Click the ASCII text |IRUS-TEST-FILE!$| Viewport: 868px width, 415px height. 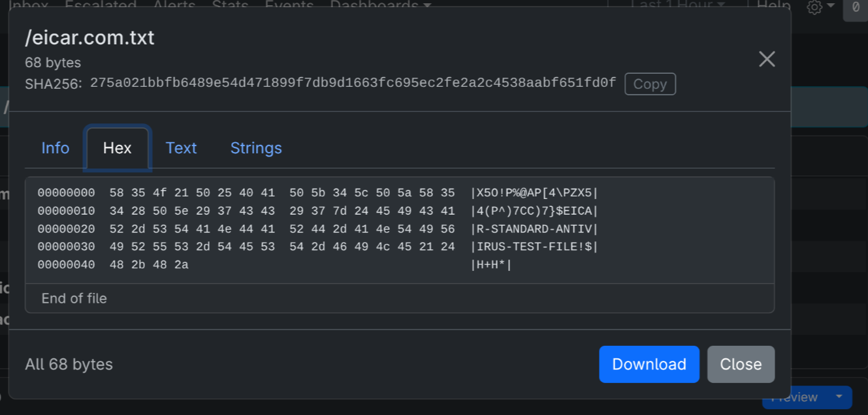point(534,247)
